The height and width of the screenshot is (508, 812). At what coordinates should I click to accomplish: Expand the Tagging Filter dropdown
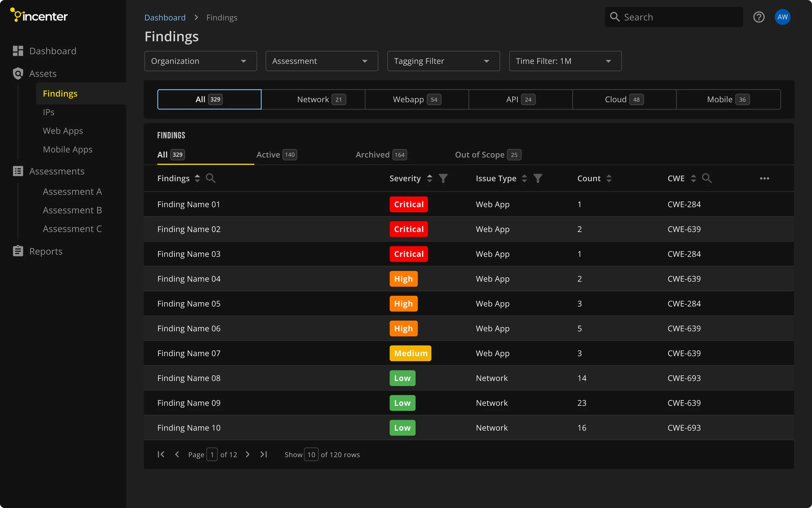coord(443,61)
